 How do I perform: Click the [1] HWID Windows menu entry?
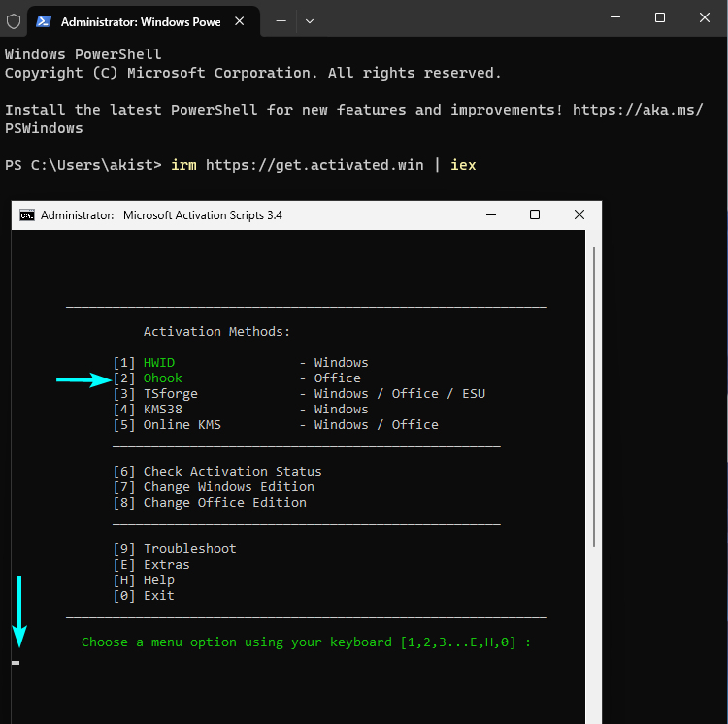tap(241, 362)
